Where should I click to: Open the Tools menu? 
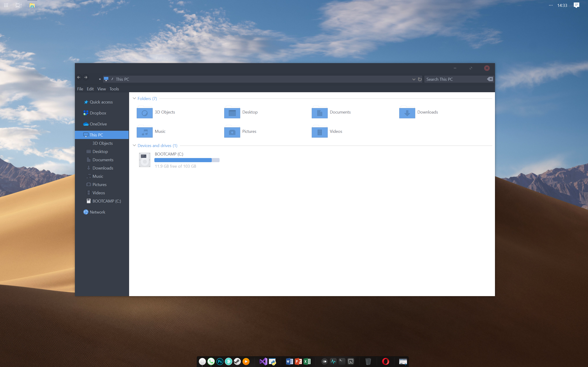[114, 89]
